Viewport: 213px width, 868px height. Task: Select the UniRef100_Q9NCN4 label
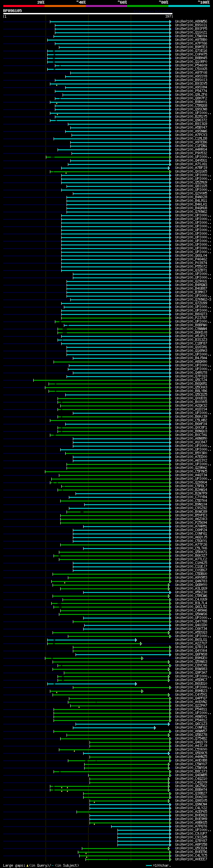point(191,805)
